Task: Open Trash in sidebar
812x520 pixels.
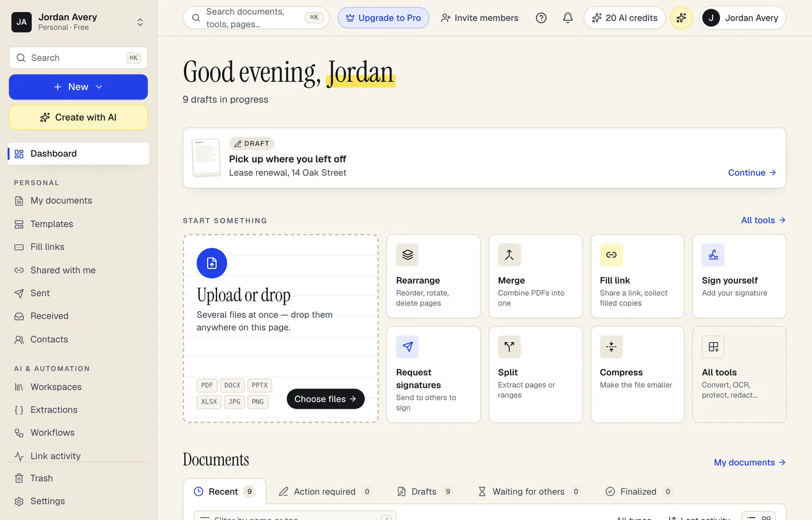Action: pos(79,478)
